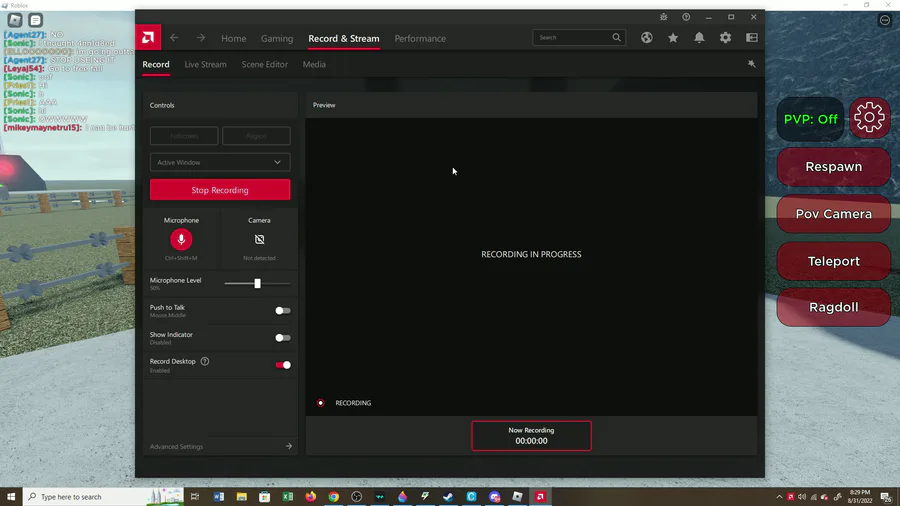Mute the microphone button
Viewport: 900px width, 506px height.
(181, 239)
